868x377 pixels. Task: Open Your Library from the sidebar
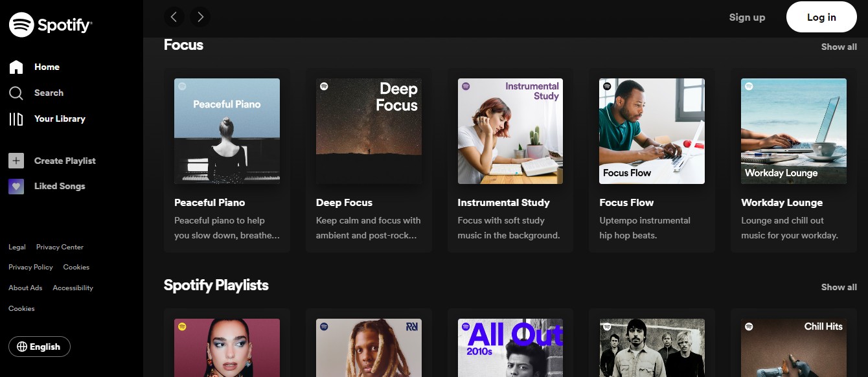(x=60, y=119)
